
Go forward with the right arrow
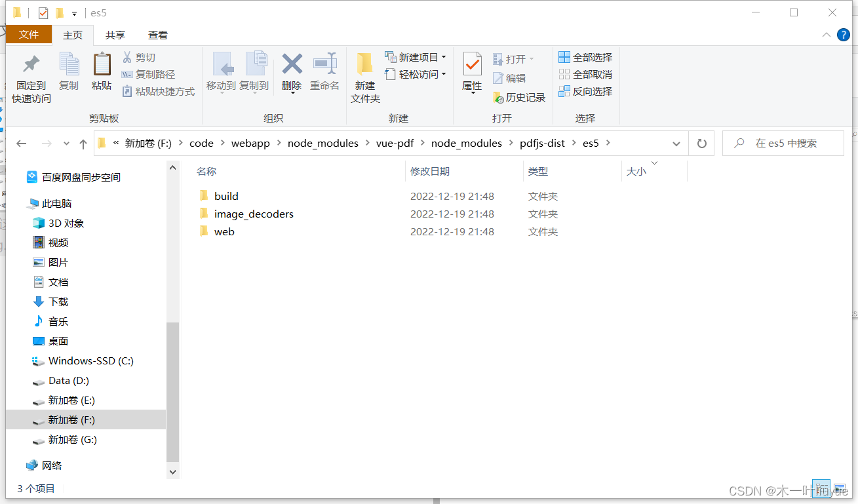pos(47,144)
